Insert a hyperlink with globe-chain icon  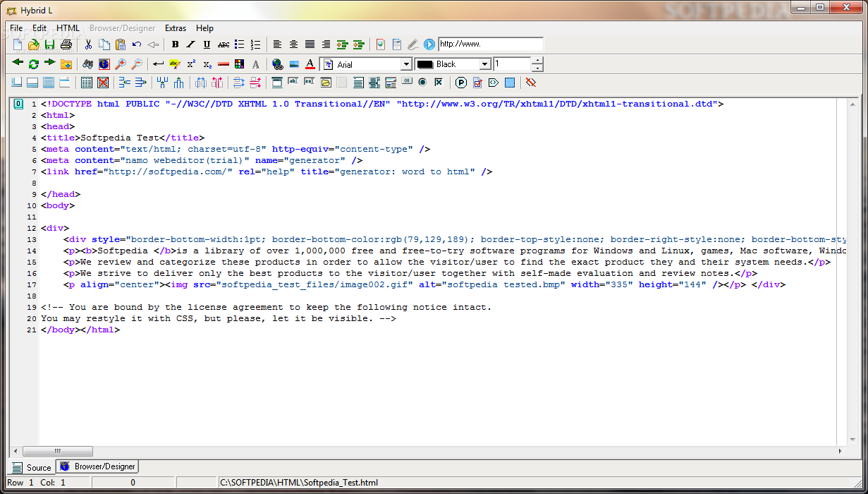(x=278, y=64)
